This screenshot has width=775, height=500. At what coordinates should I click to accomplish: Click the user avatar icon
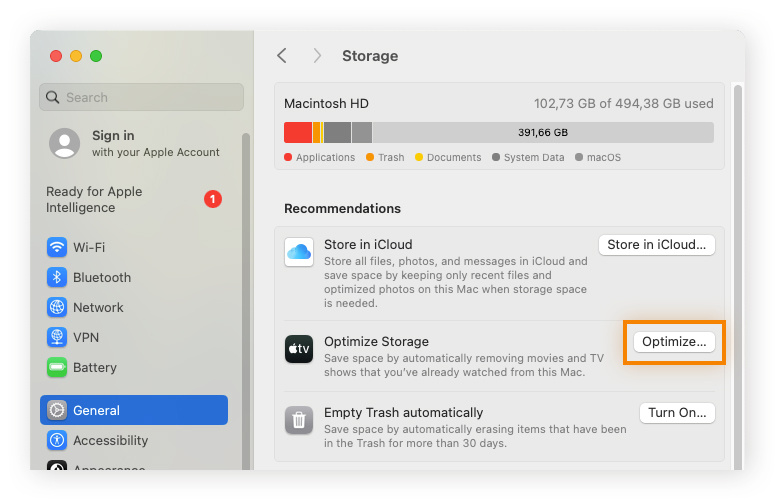coord(64,143)
